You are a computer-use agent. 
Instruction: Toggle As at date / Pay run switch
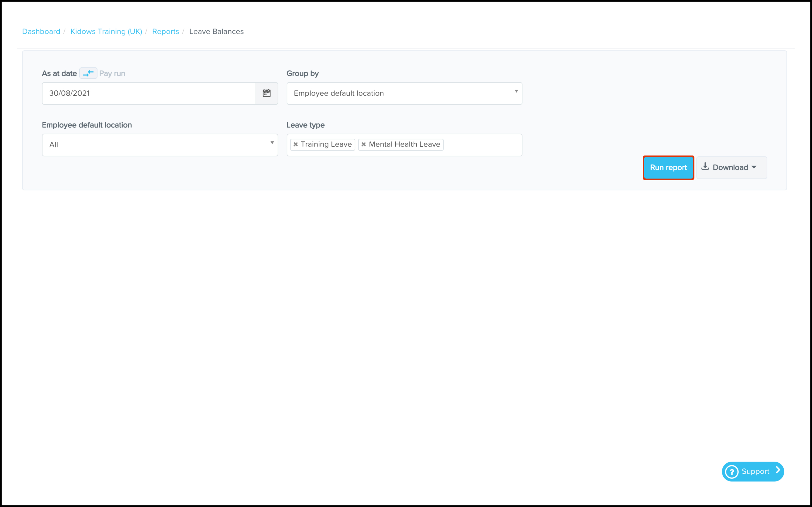(88, 73)
